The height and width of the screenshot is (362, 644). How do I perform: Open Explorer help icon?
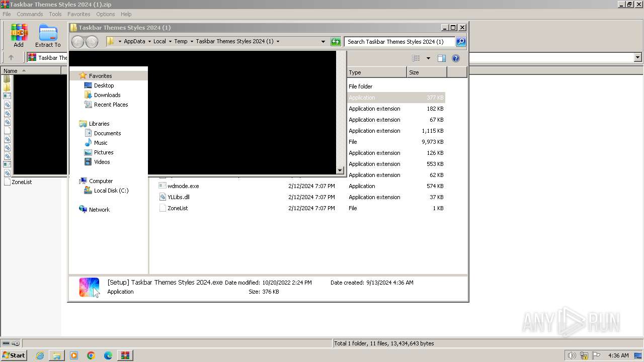(x=456, y=58)
